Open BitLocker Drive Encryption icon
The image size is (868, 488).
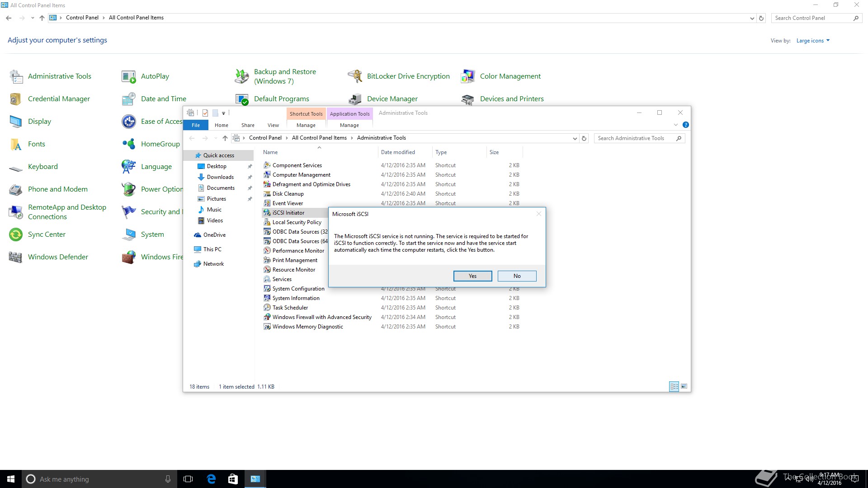point(355,76)
